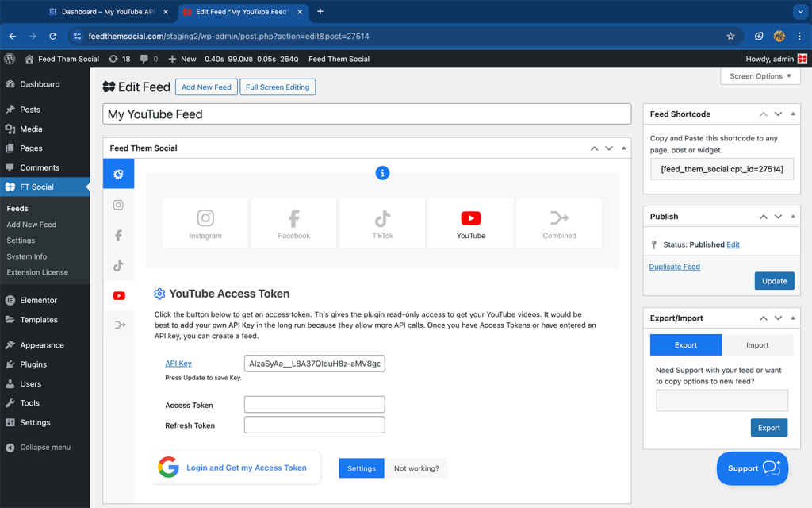
Task: Open the Instagram tab icon in feed sidebar
Action: [x=119, y=205]
